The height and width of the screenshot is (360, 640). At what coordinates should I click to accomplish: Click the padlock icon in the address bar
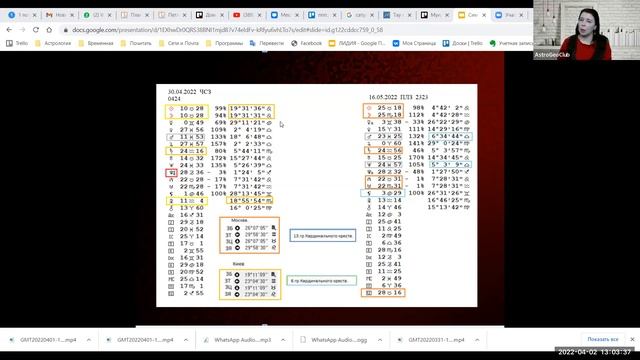tap(65, 30)
